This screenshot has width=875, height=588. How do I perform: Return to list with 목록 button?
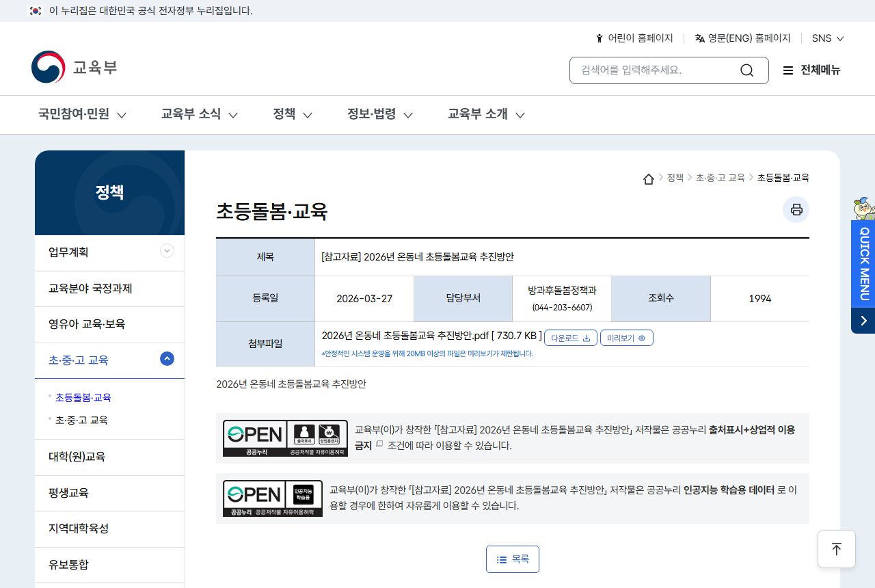pos(513,559)
